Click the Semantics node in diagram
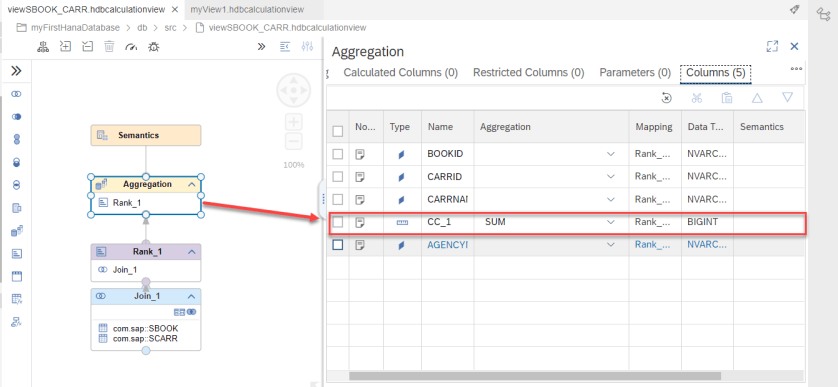The image size is (838, 387). (x=146, y=135)
